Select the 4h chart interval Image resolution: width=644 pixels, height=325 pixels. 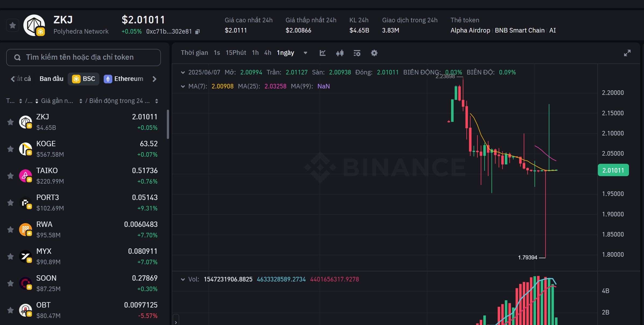(x=268, y=53)
